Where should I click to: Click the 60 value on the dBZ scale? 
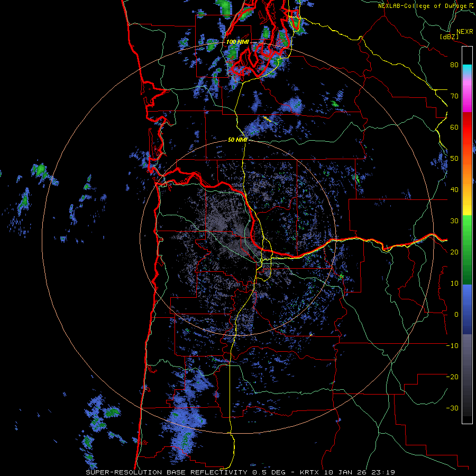[x=454, y=127]
